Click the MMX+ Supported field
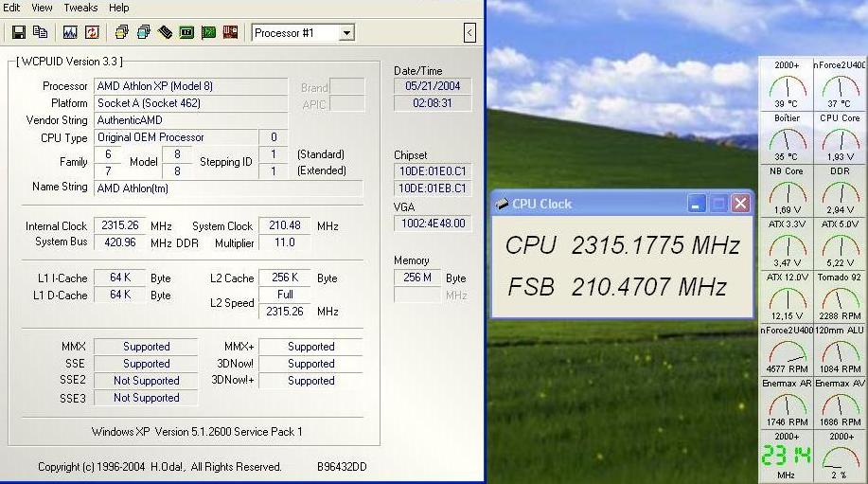Viewport: 868px width, 484px height. 310,347
